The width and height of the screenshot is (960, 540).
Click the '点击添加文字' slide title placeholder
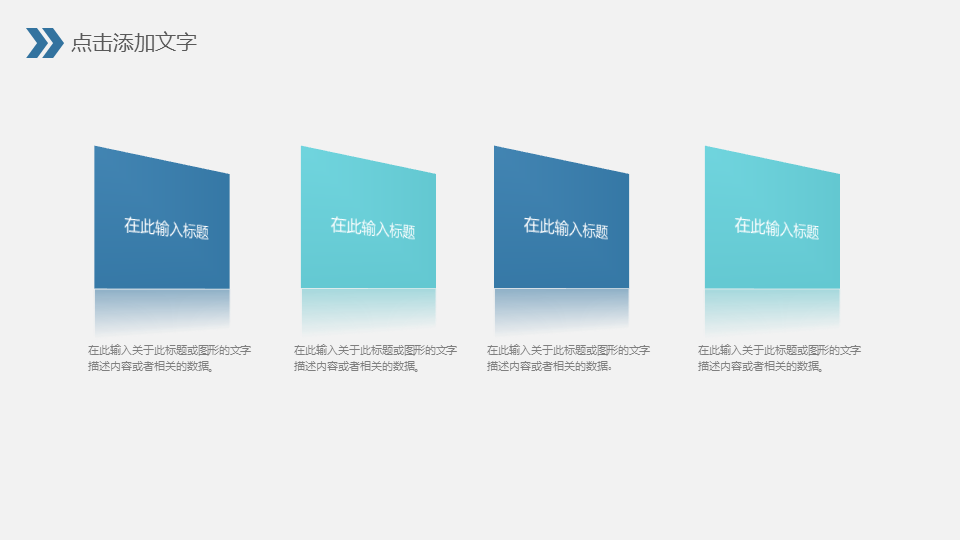pos(134,43)
